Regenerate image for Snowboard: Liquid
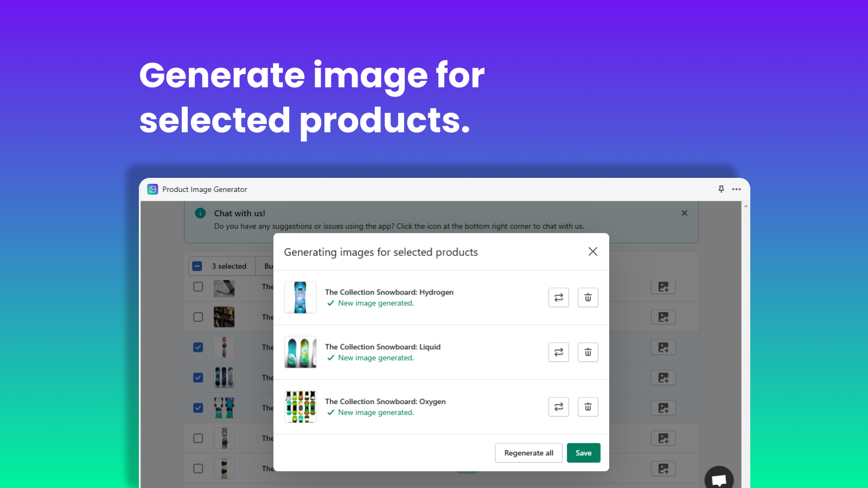 click(x=559, y=352)
